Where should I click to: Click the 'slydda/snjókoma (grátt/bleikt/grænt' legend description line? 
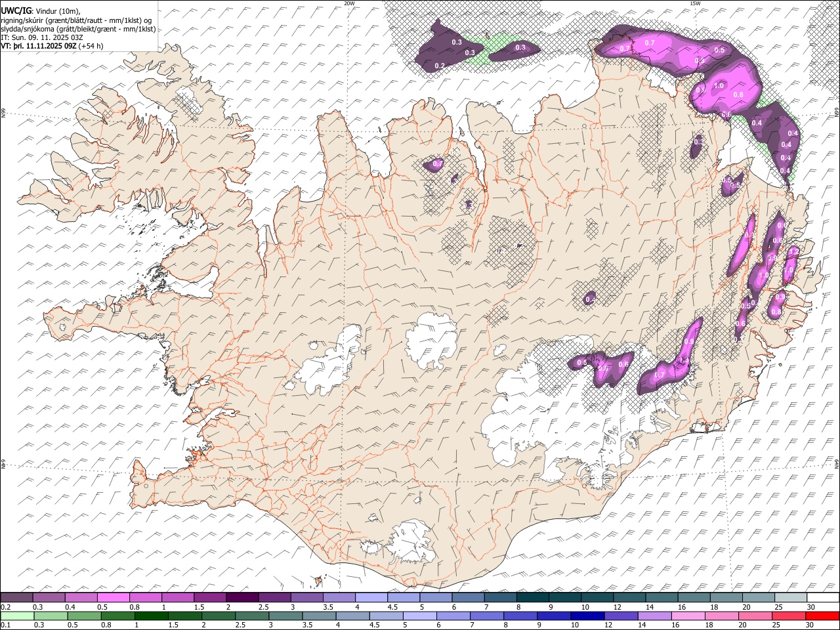(x=78, y=28)
